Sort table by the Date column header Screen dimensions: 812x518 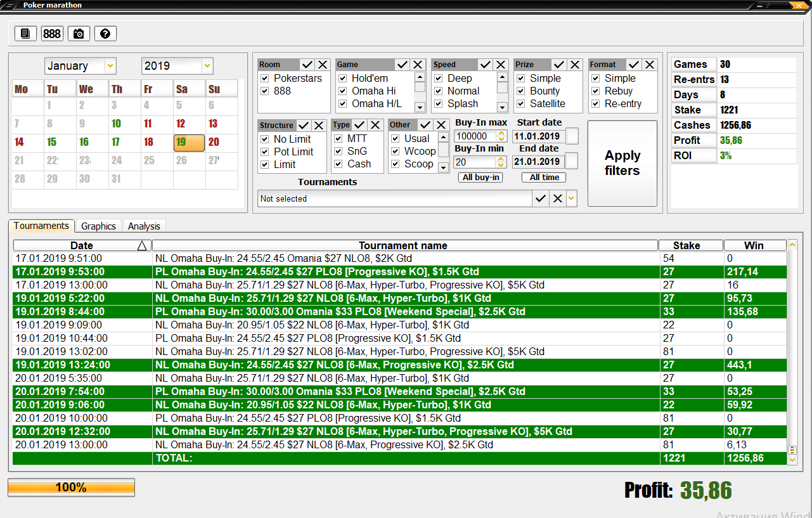82,245
